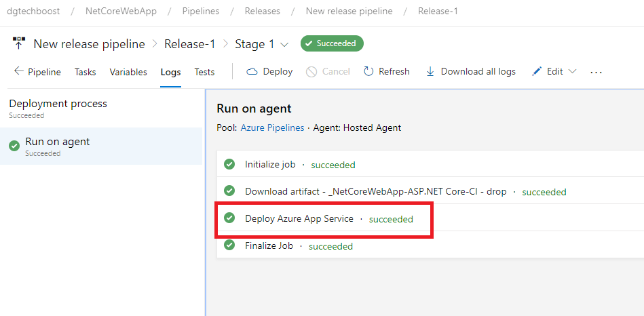Click green check icon next to Initialize job
This screenshot has height=316, width=644.
pyautogui.click(x=229, y=164)
